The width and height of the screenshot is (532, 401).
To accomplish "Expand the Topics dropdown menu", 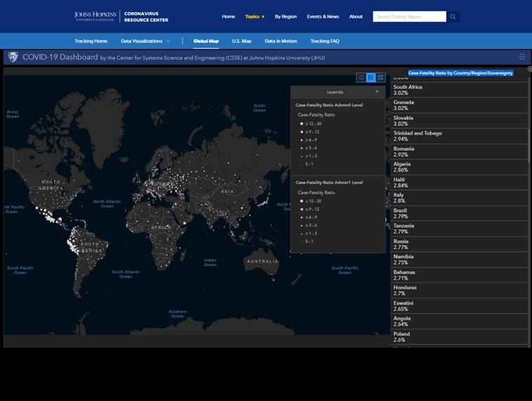I will (255, 17).
